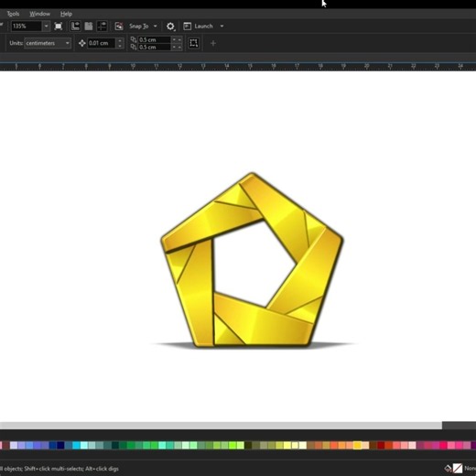This screenshot has height=476, width=476.
Task: Click the Zoom to fit page icon
Action: pos(59,27)
